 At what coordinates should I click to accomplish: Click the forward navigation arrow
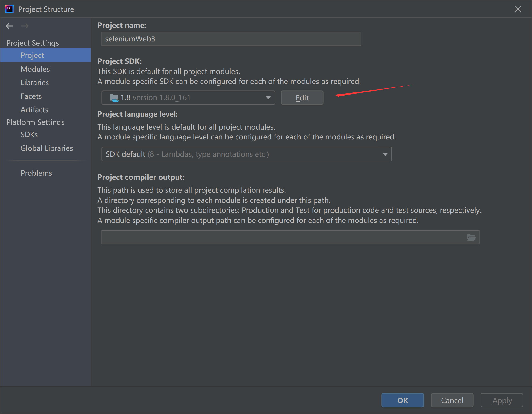(25, 26)
